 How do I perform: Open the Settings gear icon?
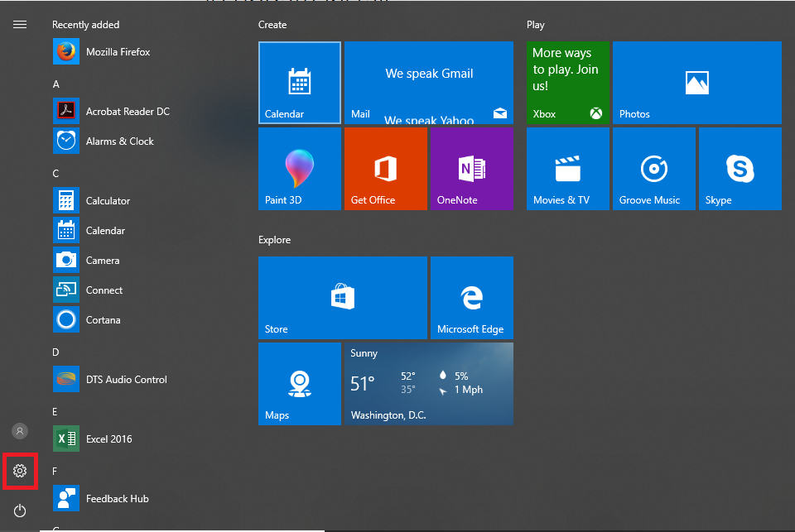(20, 471)
